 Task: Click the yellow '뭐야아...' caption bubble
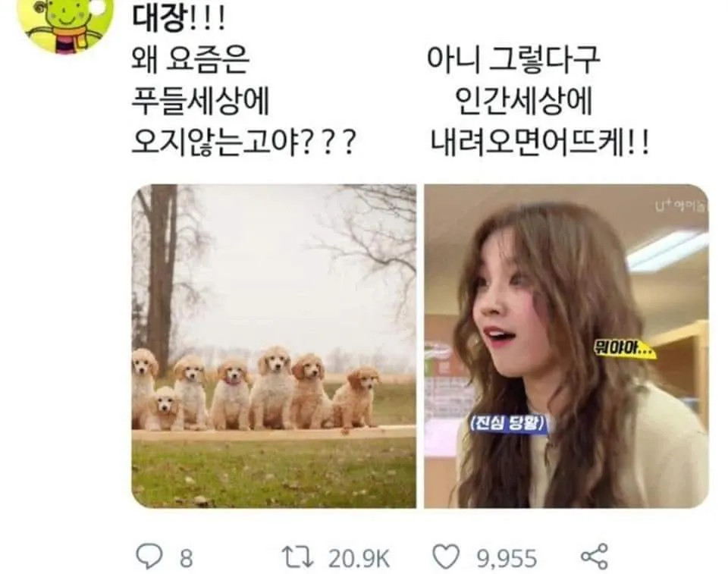[x=625, y=349]
